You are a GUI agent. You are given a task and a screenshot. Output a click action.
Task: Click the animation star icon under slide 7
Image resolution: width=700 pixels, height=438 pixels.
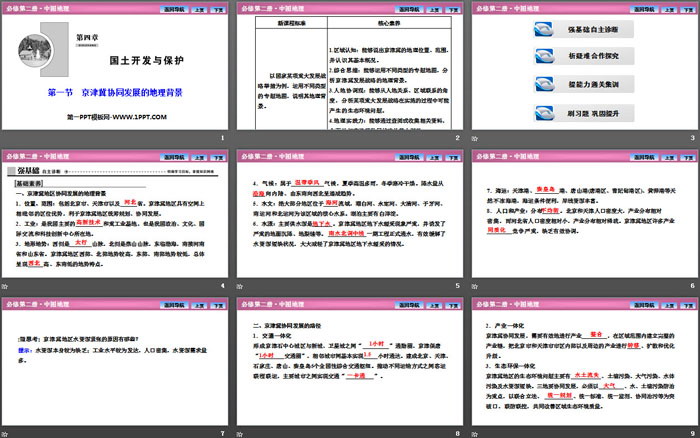(5, 434)
